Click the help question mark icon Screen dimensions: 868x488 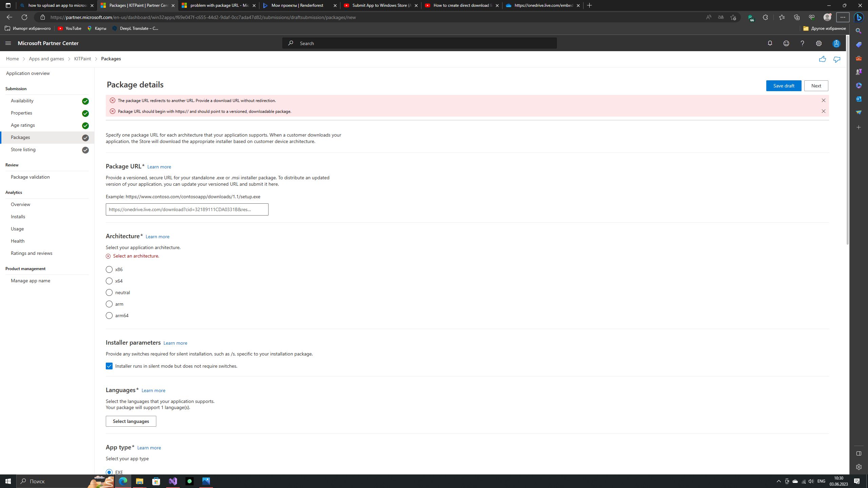(802, 43)
